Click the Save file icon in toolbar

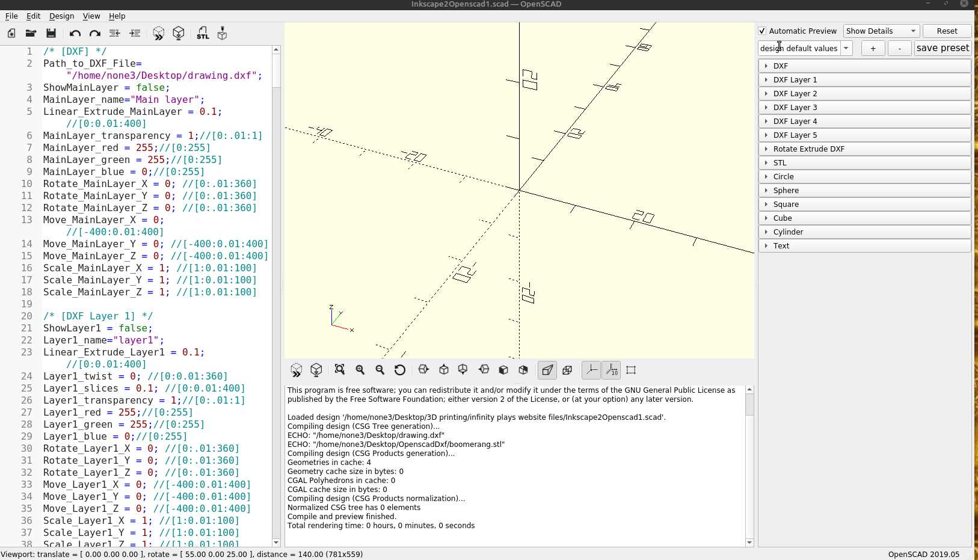[x=51, y=34]
